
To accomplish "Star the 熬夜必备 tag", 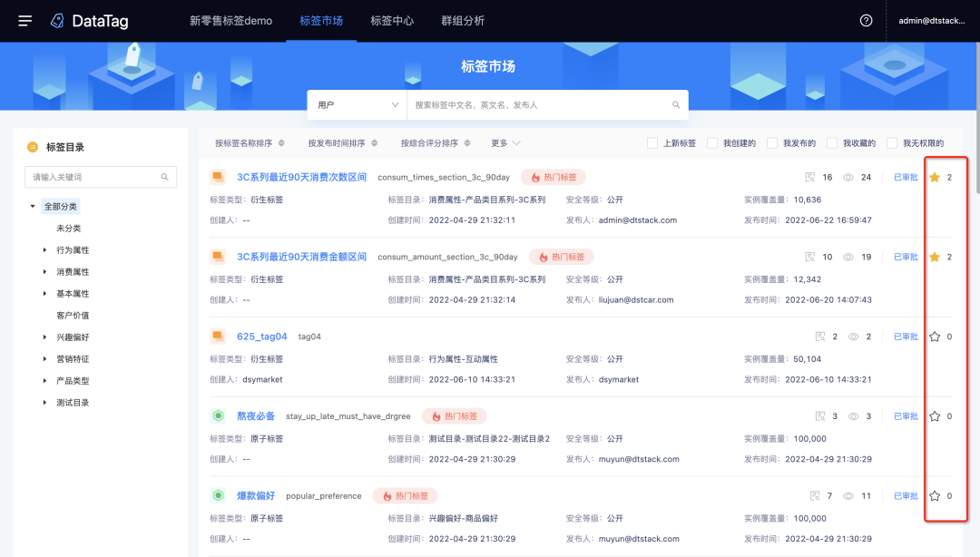I will (935, 416).
